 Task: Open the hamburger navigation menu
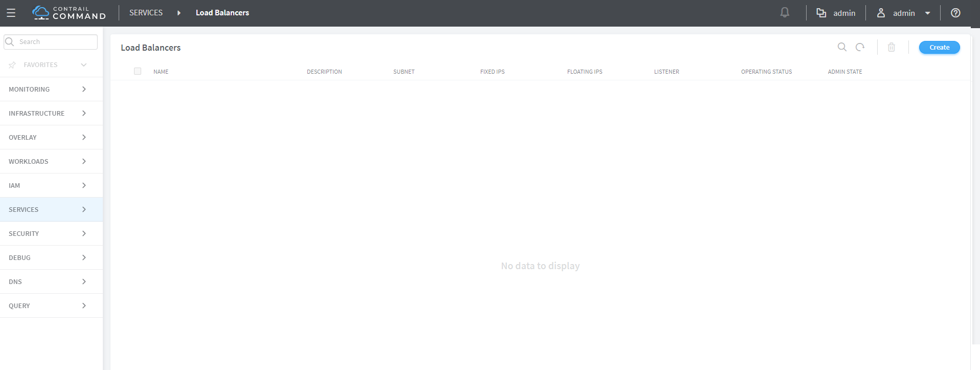[11, 13]
